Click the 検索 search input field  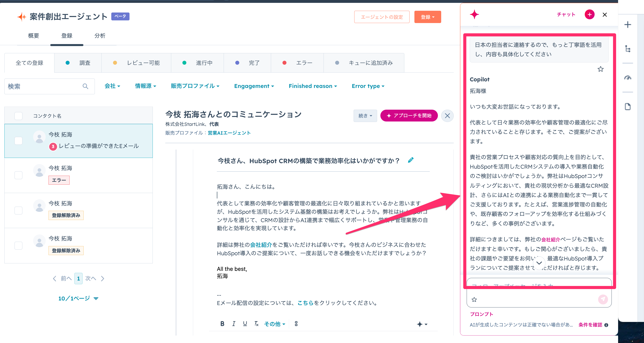pos(43,86)
